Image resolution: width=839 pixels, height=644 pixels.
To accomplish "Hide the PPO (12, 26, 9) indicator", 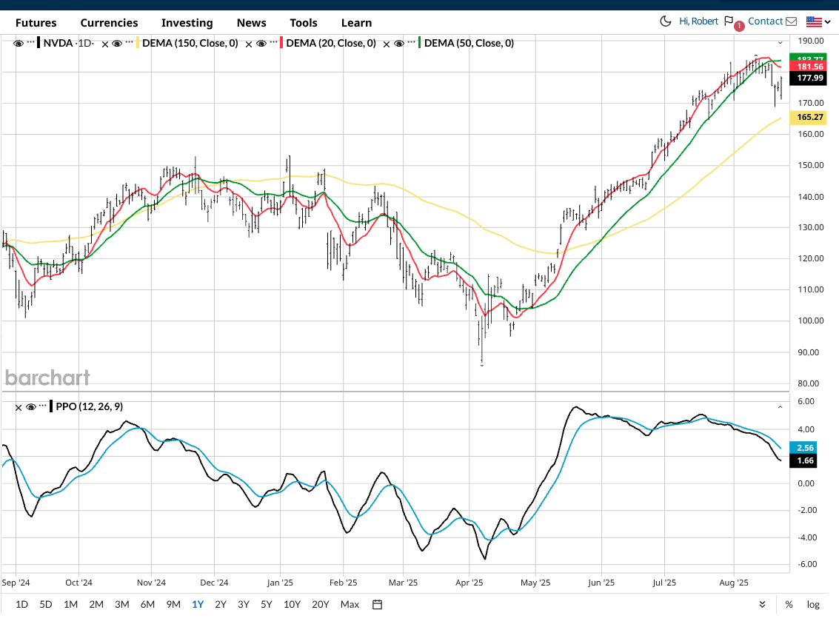I will [31, 407].
